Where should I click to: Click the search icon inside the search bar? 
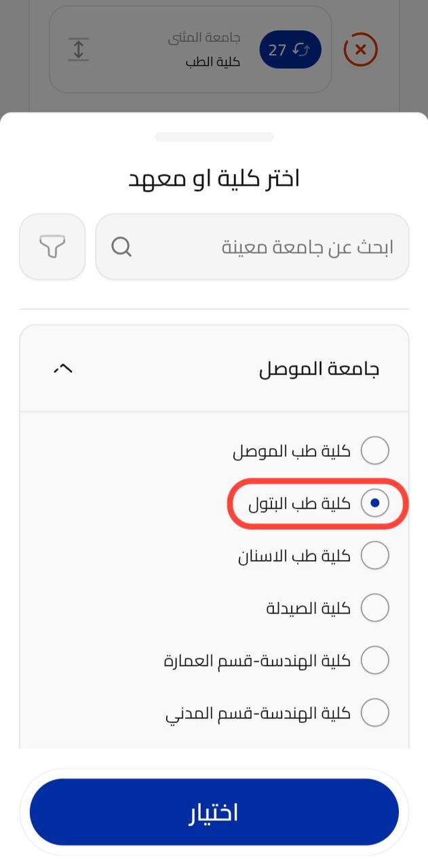pyautogui.click(x=121, y=246)
